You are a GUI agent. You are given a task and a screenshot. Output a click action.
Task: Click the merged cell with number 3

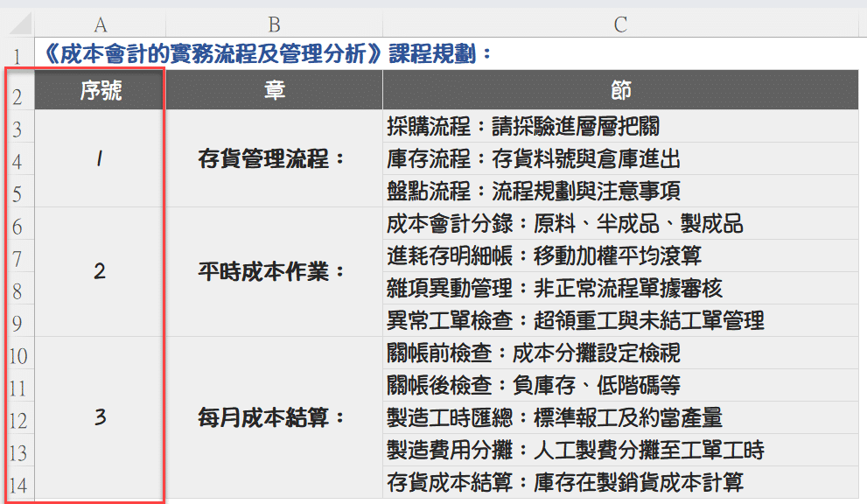(100, 417)
